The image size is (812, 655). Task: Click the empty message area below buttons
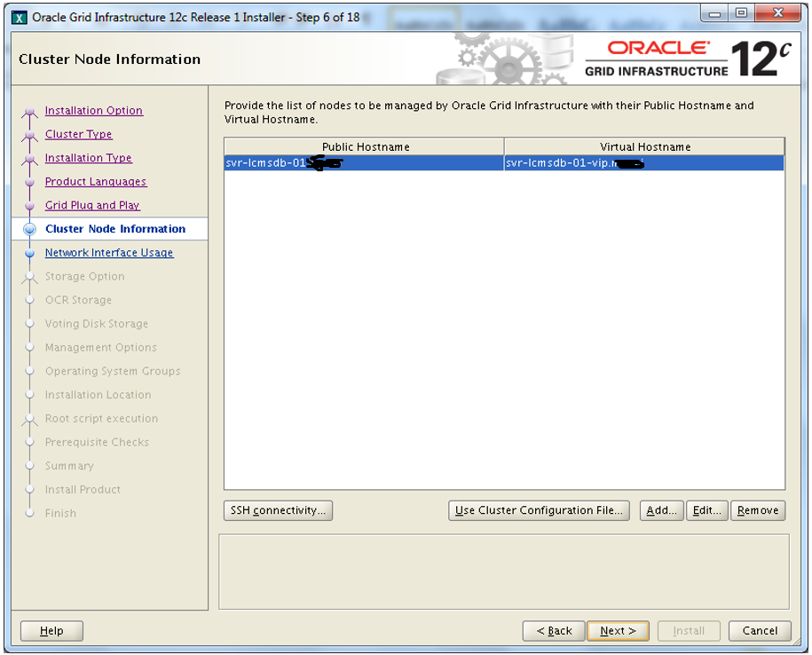coord(504,572)
